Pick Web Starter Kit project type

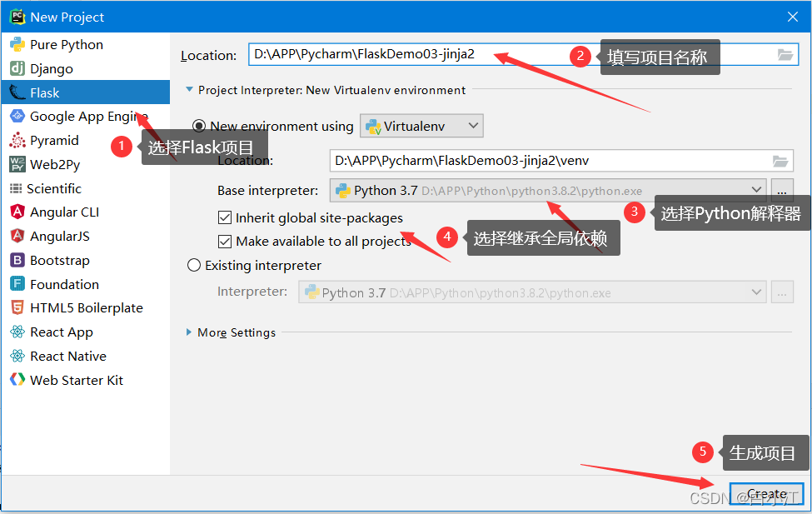[77, 380]
